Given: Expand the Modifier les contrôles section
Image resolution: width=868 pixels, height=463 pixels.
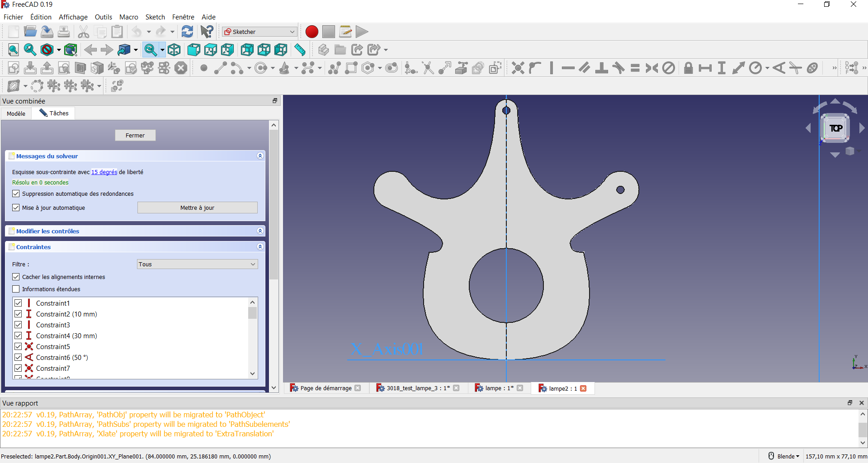Looking at the screenshot, I should point(260,231).
